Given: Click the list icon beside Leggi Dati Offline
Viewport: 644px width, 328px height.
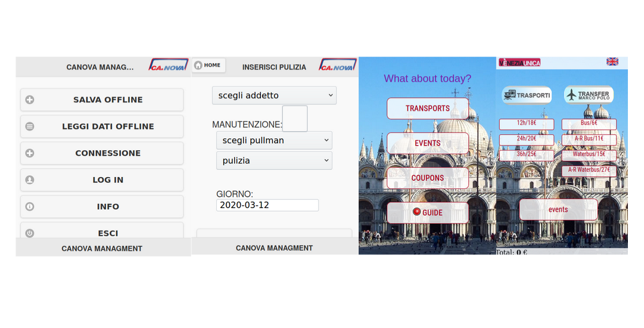Looking at the screenshot, I should point(30,126).
